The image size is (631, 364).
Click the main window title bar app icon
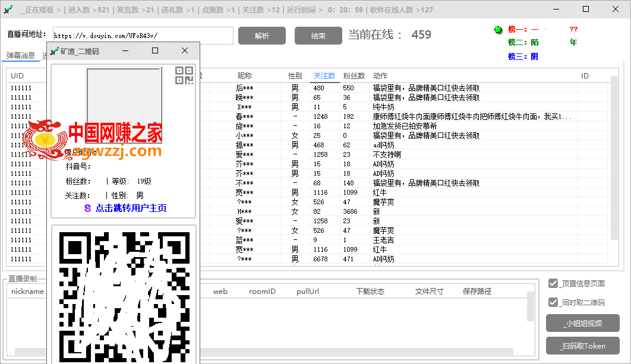pyautogui.click(x=8, y=10)
